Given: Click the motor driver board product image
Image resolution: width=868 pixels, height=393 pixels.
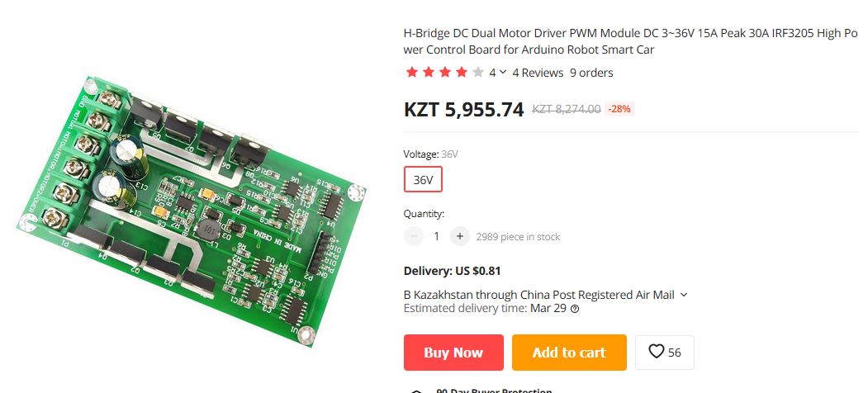Looking at the screenshot, I should click(191, 211).
